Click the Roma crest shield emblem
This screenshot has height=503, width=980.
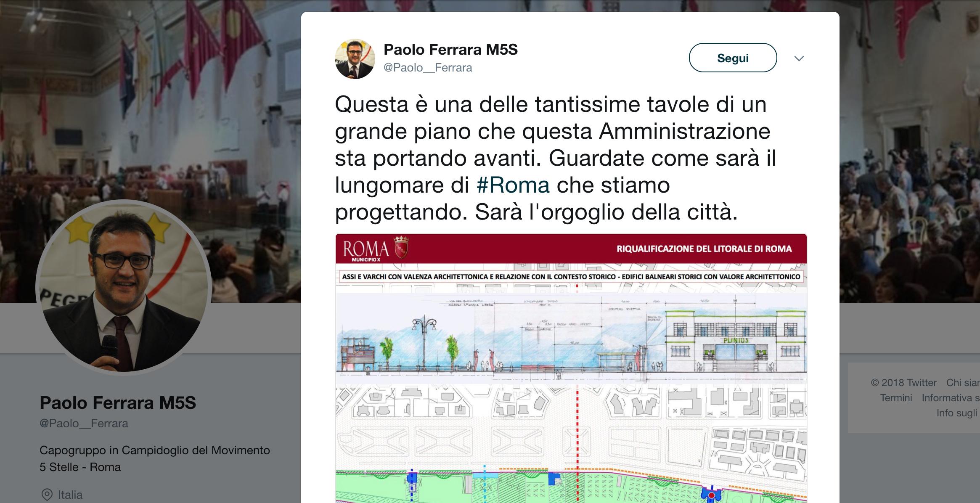[x=400, y=247]
